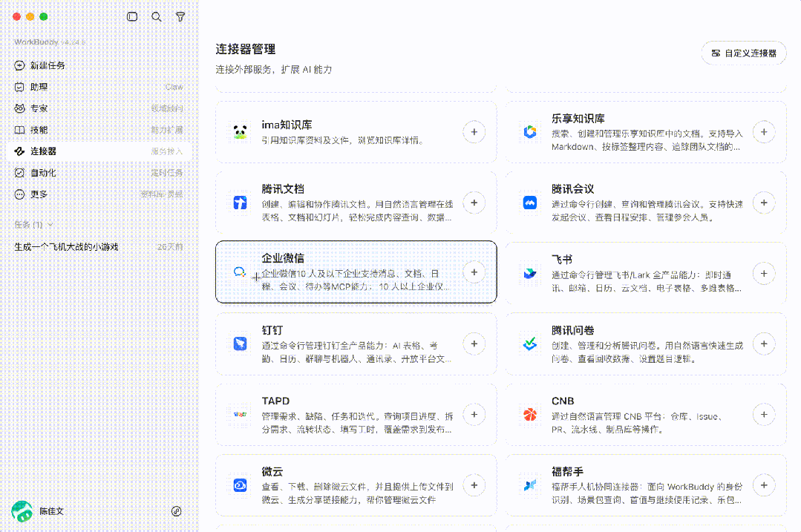Click the TAPD logo icon
The height and width of the screenshot is (532, 801).
(x=240, y=414)
